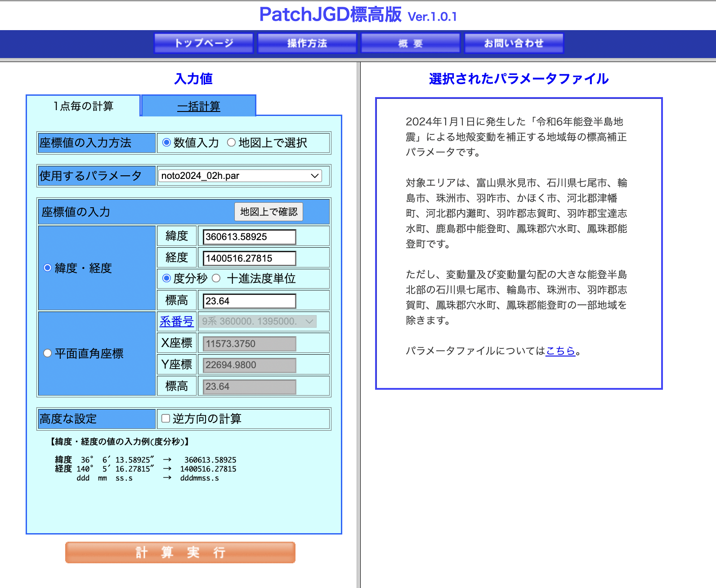Open the 操作方法 navigation button
Screen dimensions: 716x588
click(x=307, y=43)
